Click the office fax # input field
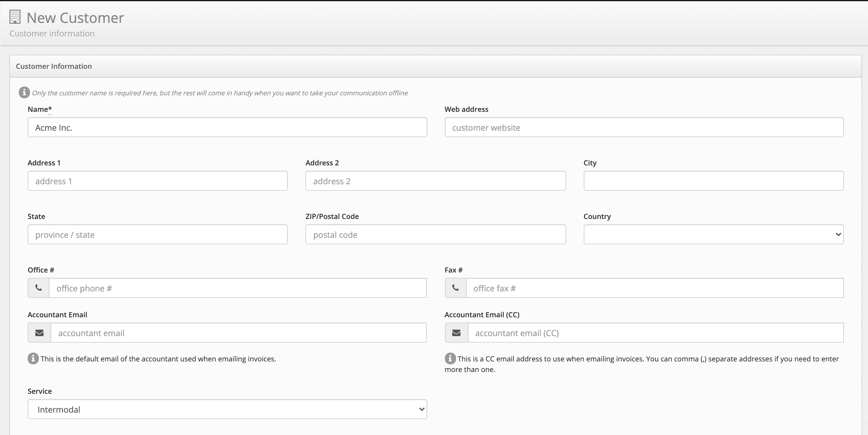Image resolution: width=868 pixels, height=435 pixels. click(655, 288)
